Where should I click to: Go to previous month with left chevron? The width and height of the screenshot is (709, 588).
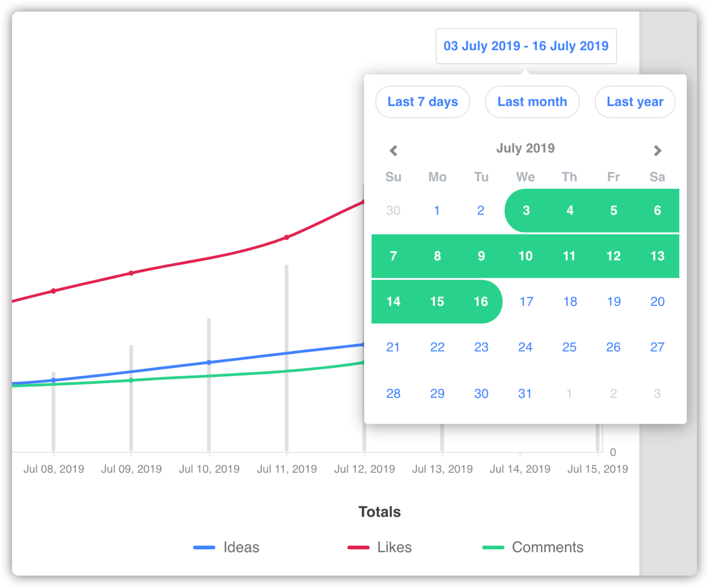pyautogui.click(x=393, y=151)
